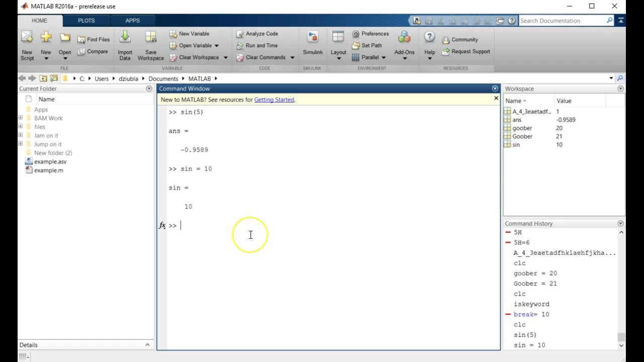The image size is (644, 362).
Task: Click the Compare files button
Action: pos(93,51)
